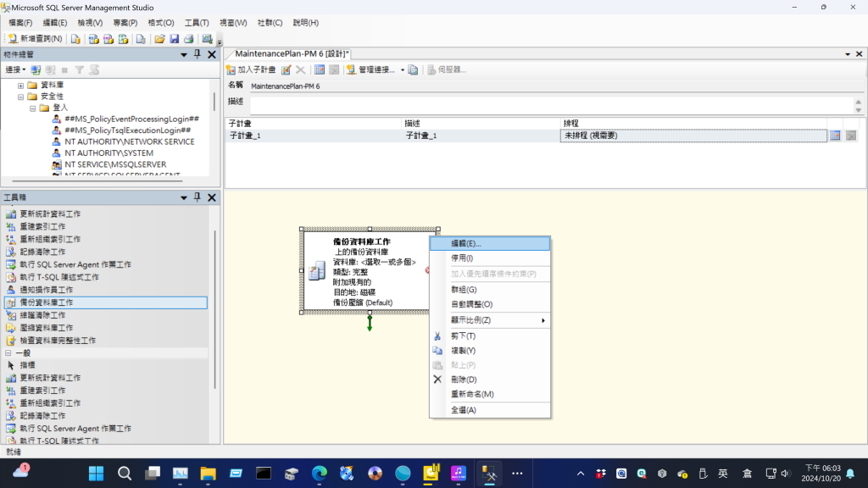Click the Save icon in main toolbar
The height and width of the screenshot is (488, 868).
click(x=174, y=39)
